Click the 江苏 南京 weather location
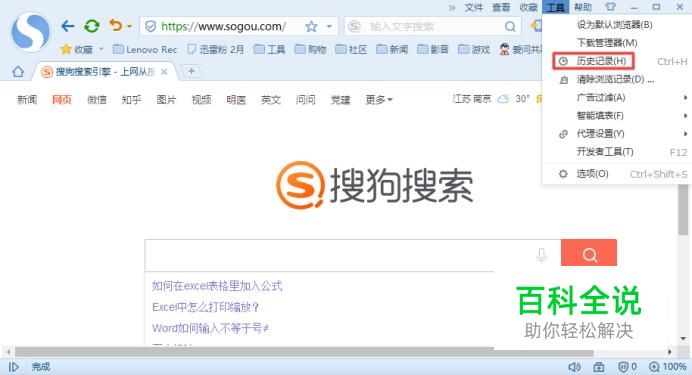The width and height of the screenshot is (692, 375). pos(472,99)
